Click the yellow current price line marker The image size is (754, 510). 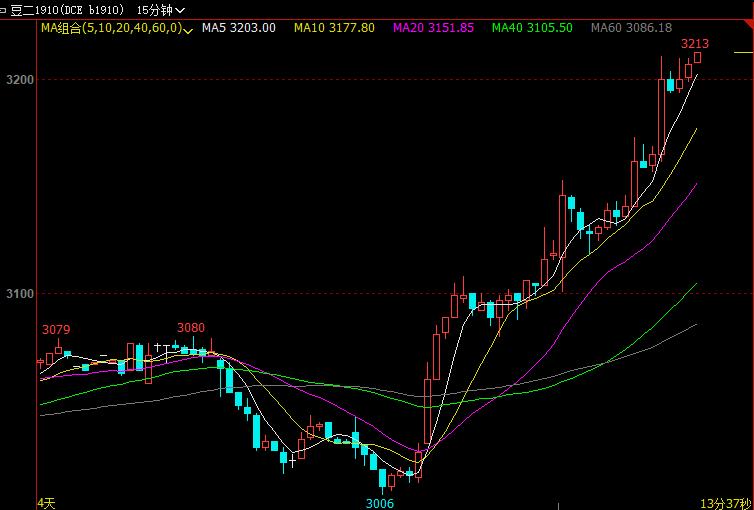742,52
